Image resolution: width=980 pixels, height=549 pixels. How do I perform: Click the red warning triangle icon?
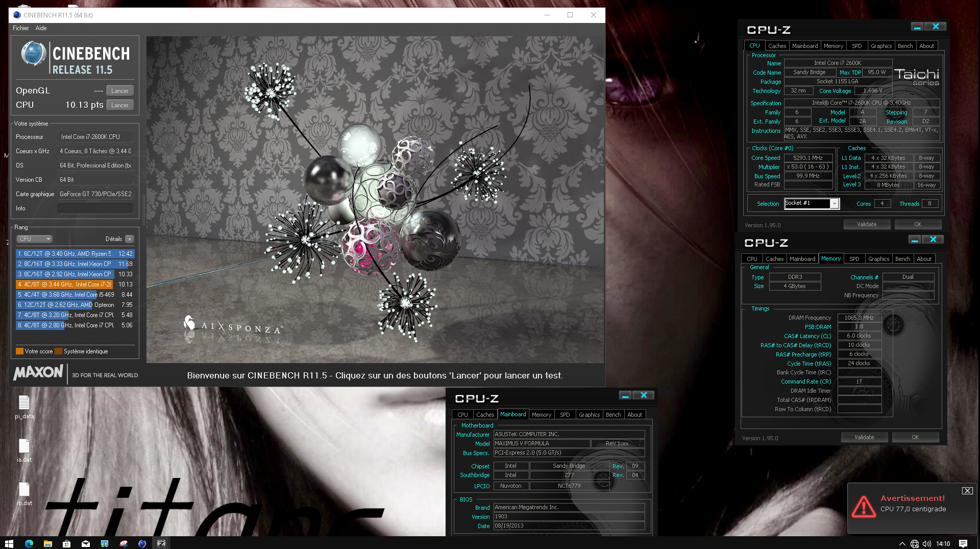click(x=863, y=506)
